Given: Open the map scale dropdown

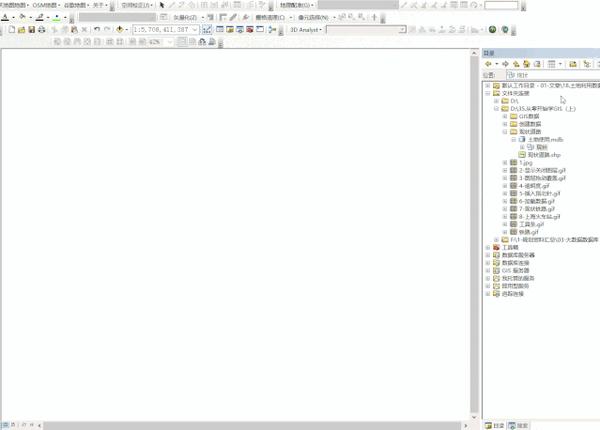Looking at the screenshot, I should 195,29.
